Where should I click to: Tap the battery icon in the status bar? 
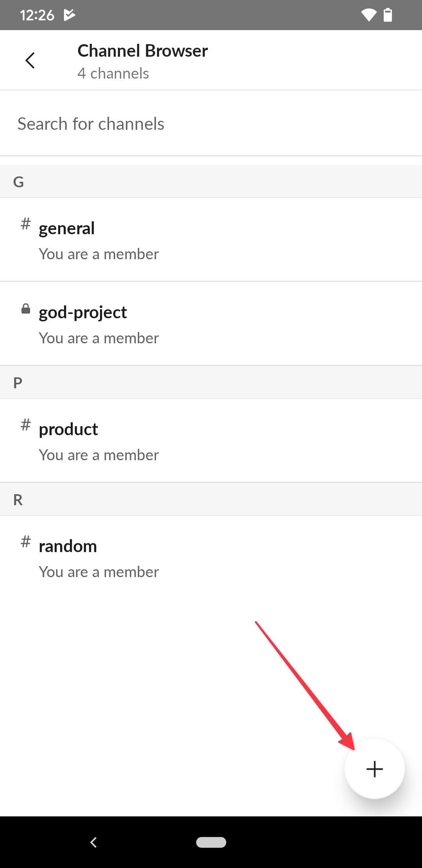coord(388,14)
